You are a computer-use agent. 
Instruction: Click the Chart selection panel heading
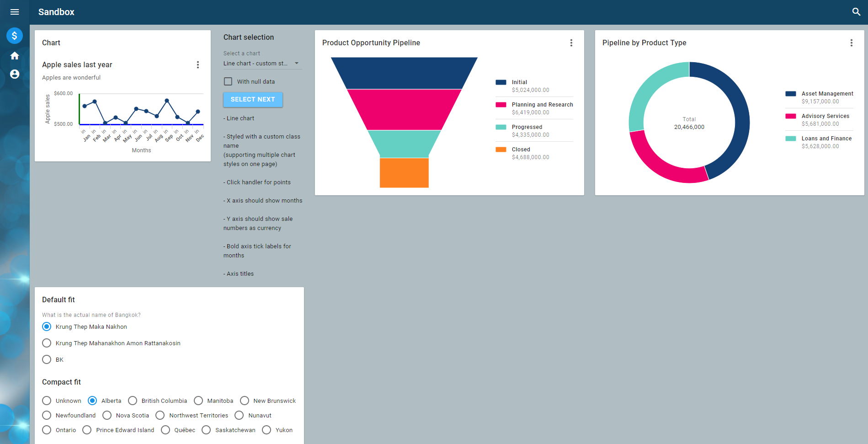(x=248, y=37)
